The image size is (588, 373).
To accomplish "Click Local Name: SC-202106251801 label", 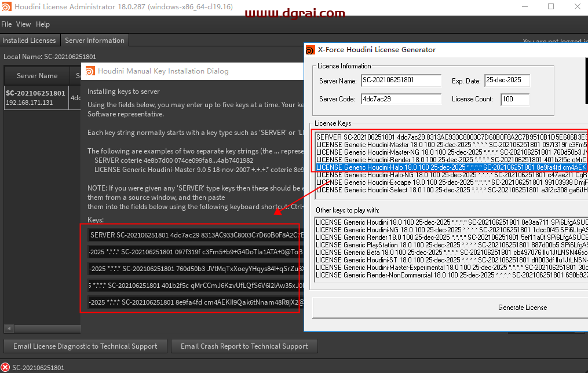I will coord(49,57).
